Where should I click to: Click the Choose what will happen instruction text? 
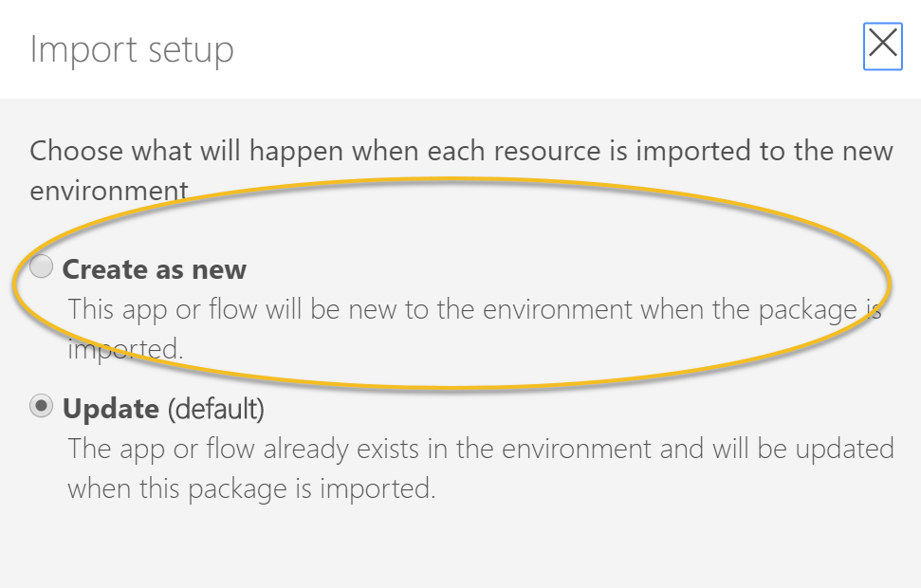pos(461,171)
